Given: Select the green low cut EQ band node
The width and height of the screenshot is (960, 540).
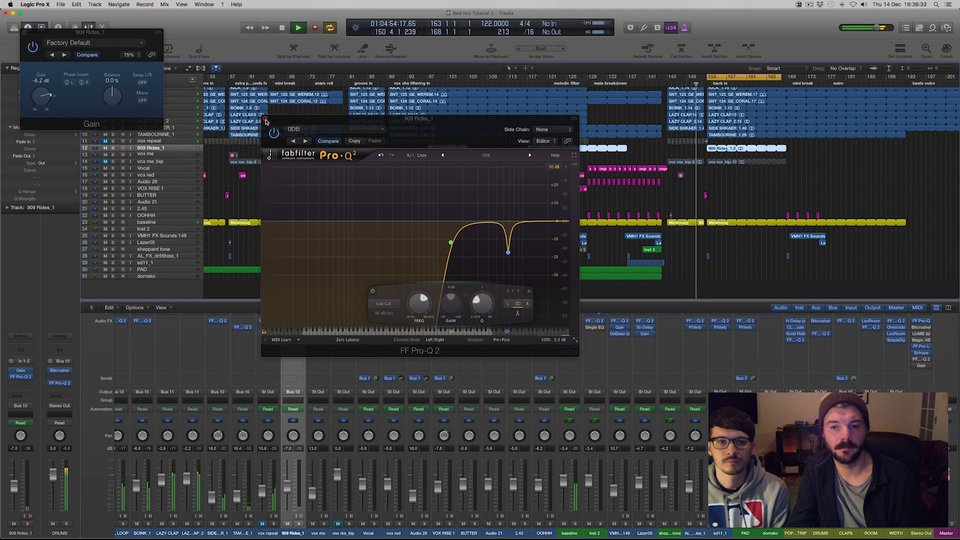Looking at the screenshot, I should point(451,242).
